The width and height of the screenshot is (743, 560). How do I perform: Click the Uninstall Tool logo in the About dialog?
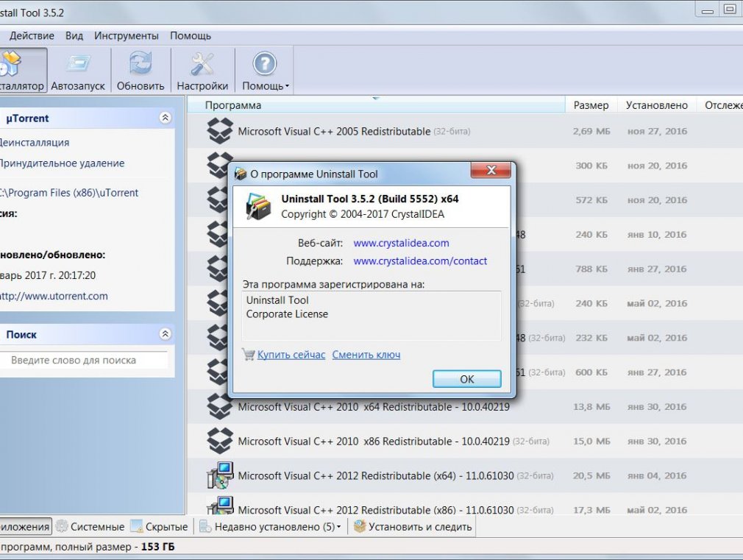(x=258, y=206)
